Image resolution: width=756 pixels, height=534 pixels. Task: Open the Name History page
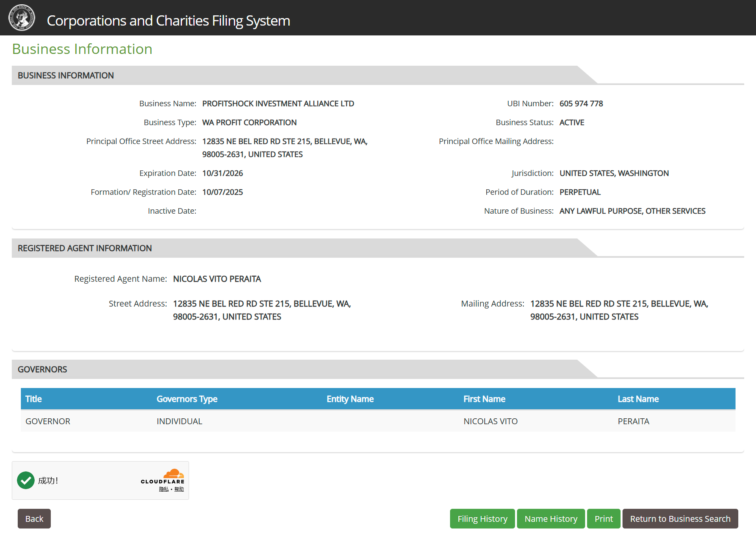(x=551, y=519)
